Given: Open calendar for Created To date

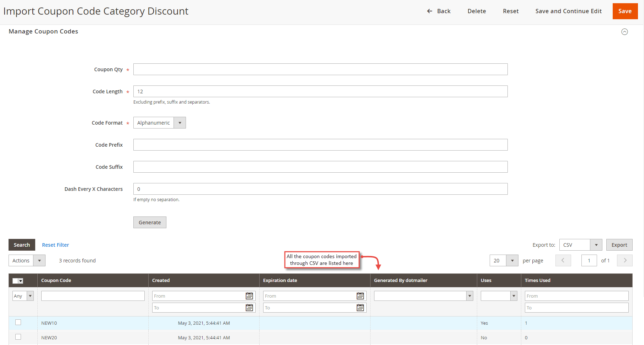Looking at the screenshot, I should click(x=249, y=308).
